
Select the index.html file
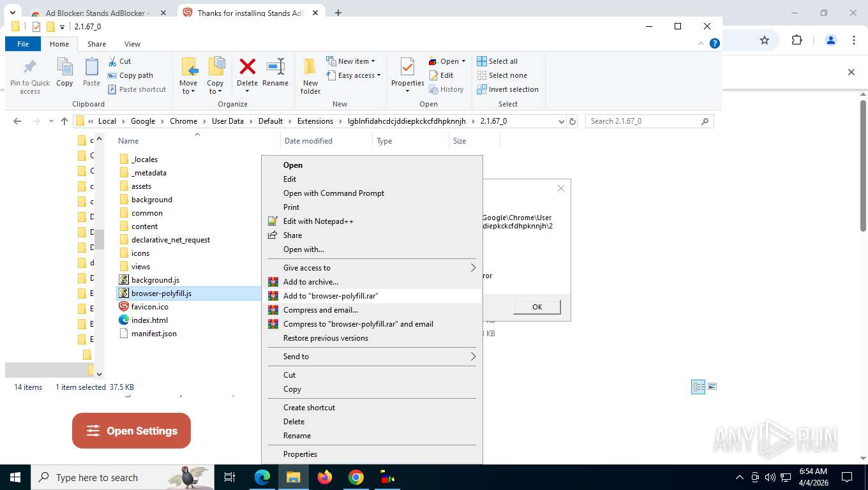tap(149, 320)
